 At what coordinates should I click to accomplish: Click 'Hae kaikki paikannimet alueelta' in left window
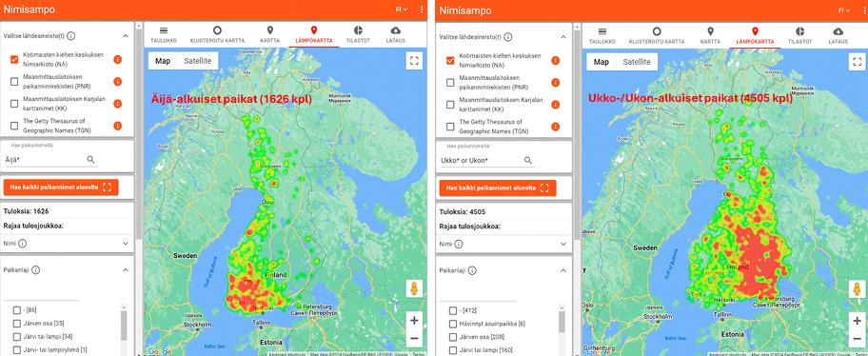(x=61, y=188)
